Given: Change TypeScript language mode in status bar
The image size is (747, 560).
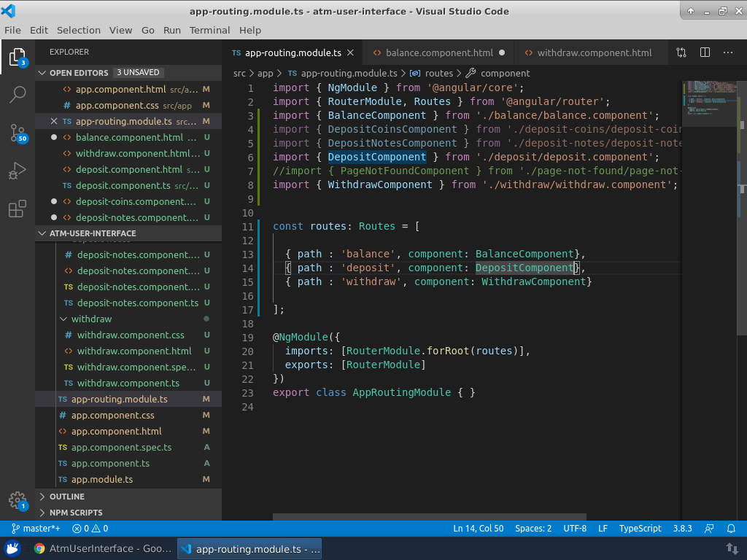Looking at the screenshot, I should 640,529.
